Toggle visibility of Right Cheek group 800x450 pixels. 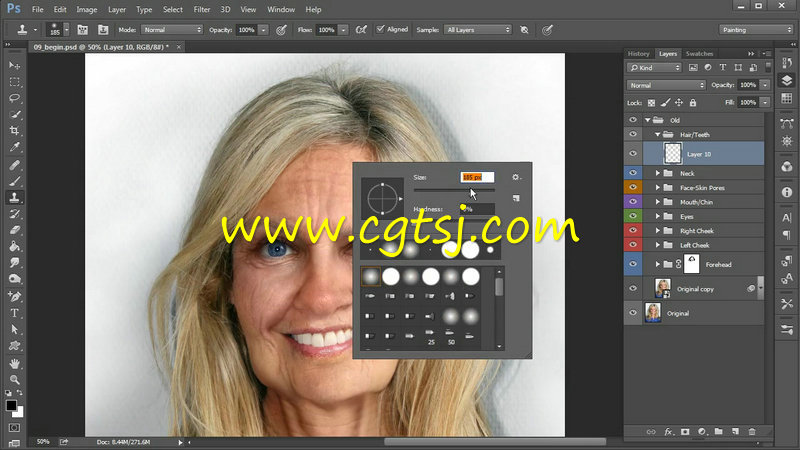coord(633,230)
